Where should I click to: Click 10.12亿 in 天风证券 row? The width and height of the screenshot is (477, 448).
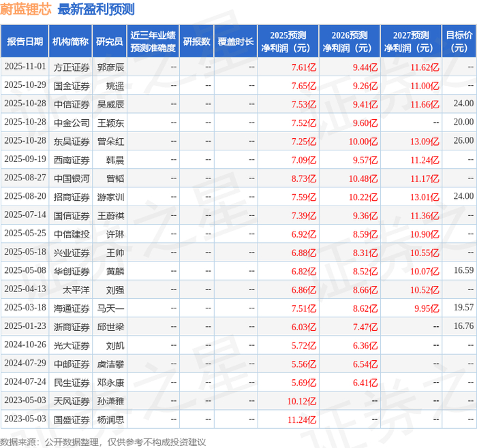[302, 401]
